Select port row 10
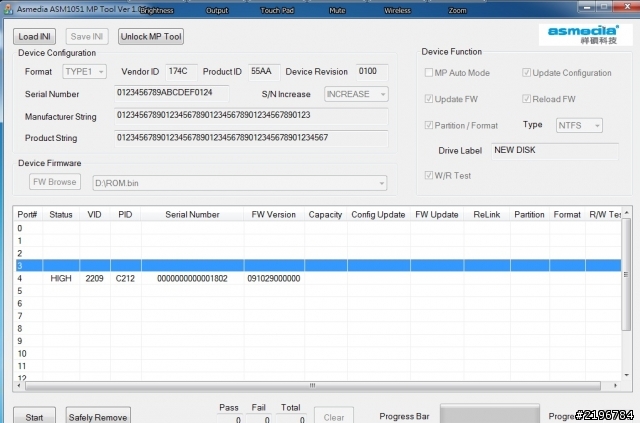The height and width of the screenshot is (423, 640). click(x=318, y=353)
